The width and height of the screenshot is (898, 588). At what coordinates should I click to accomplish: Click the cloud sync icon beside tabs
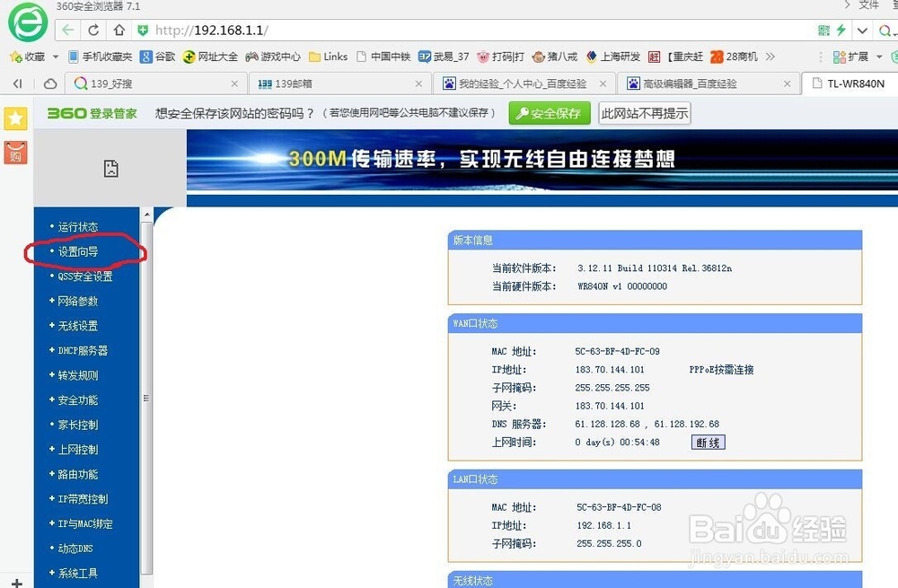(50, 83)
